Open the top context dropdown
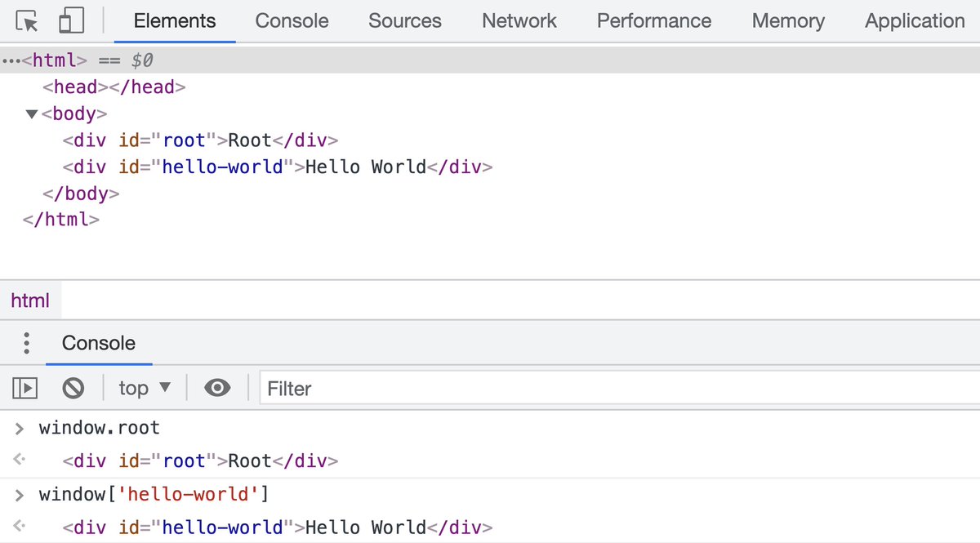Screen dimensions: 980x543 click(145, 388)
